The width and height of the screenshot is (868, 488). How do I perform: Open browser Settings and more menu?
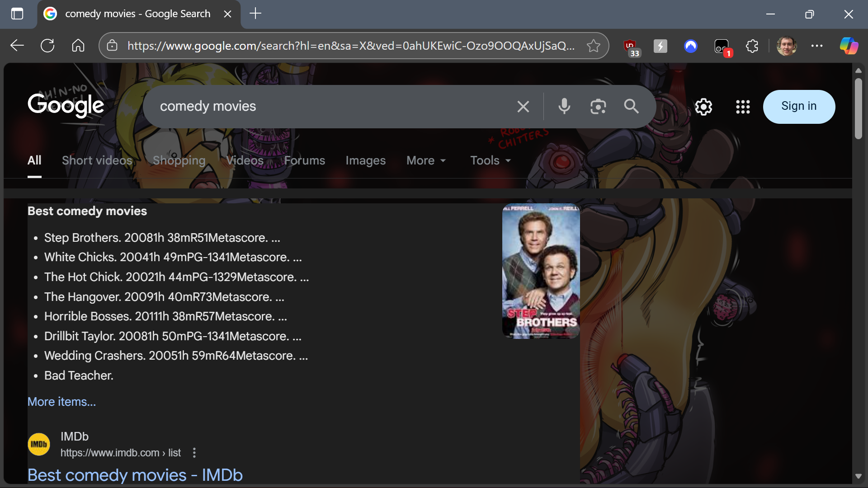click(817, 46)
